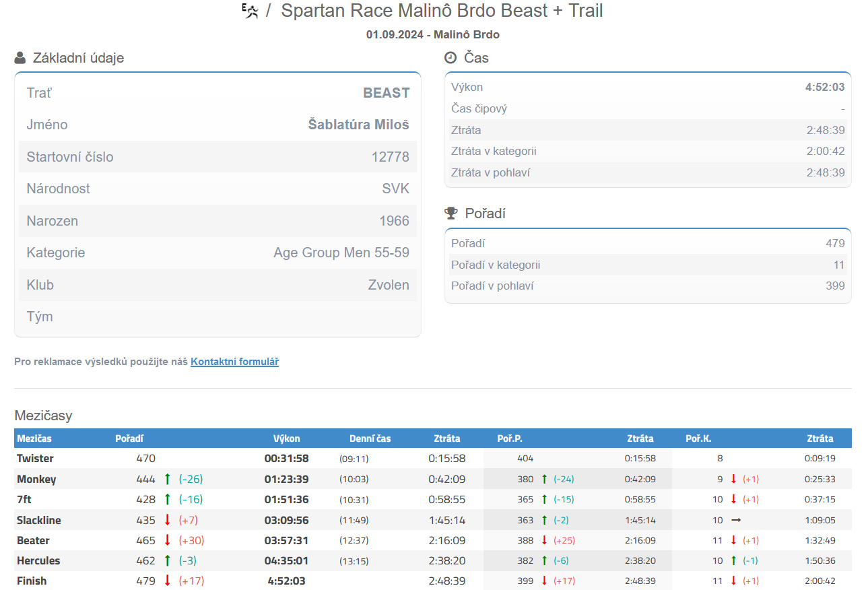Click the right arrow in Slackline Poř.K. column
The width and height of the screenshot is (868, 590).
[736, 520]
